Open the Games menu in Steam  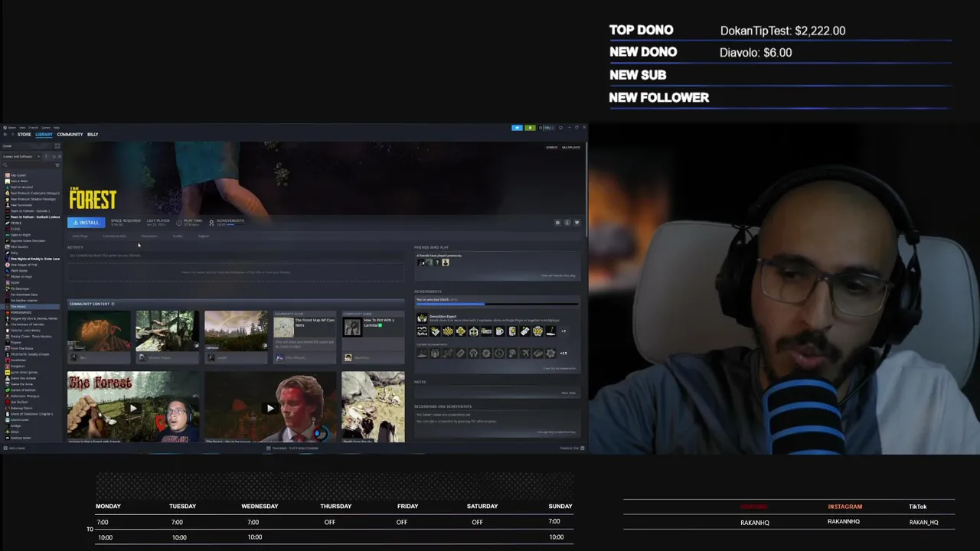(x=46, y=128)
